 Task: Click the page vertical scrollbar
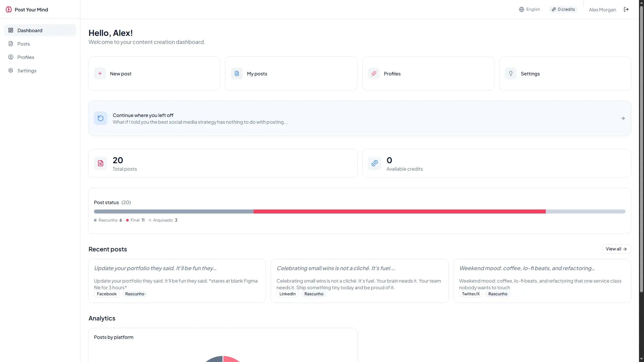[x=641, y=149]
